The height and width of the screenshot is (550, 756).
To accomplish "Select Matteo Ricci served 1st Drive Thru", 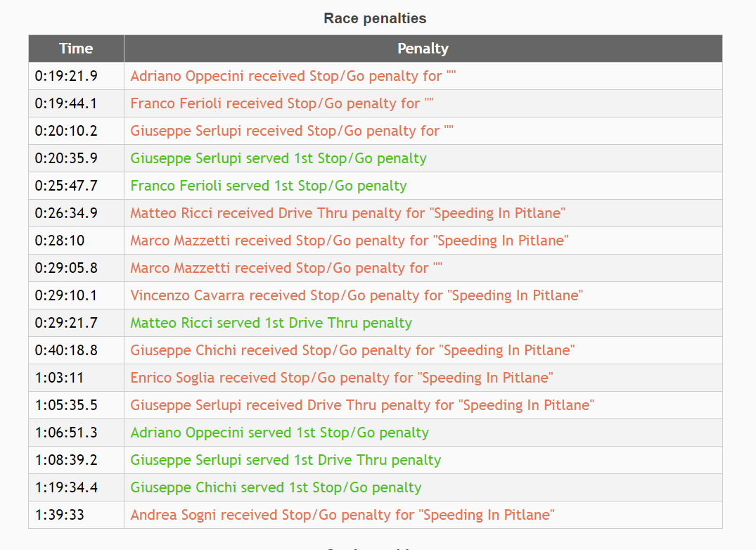I will (x=271, y=323).
